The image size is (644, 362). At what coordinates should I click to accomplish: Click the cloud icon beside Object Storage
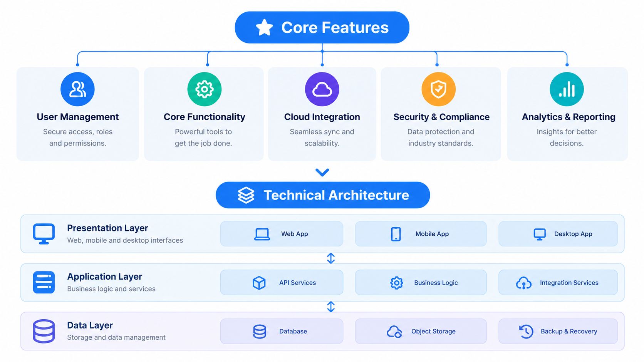pos(394,332)
